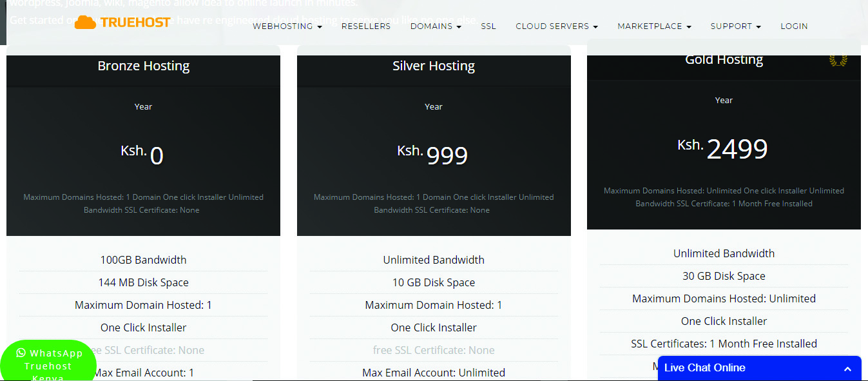Click Maximum Domains Hosted: Unlimited row
This screenshot has width=868, height=381.
724,298
